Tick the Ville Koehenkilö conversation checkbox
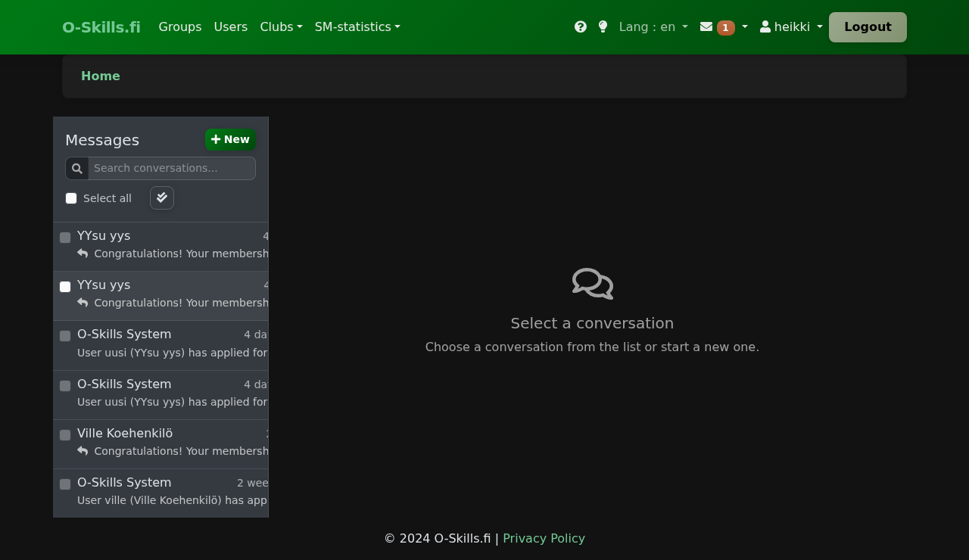This screenshot has width=969, height=560. (65, 435)
